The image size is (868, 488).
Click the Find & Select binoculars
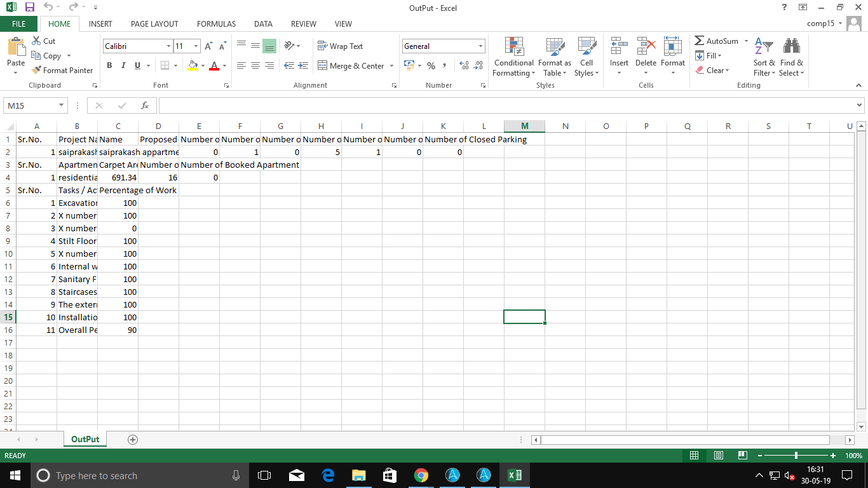tap(791, 46)
